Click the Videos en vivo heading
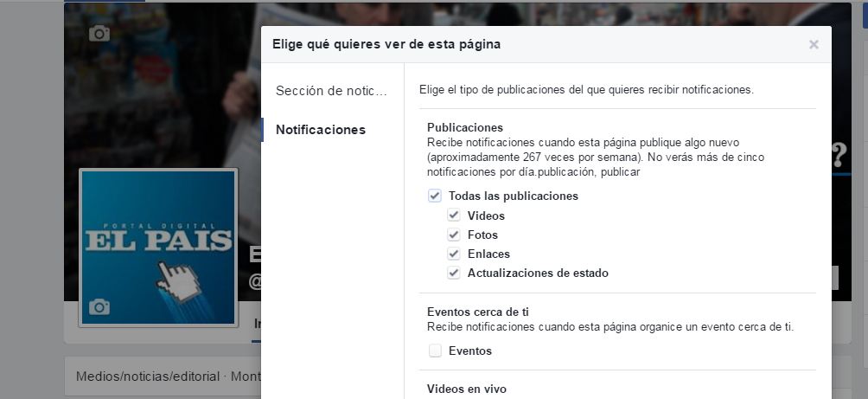The width and height of the screenshot is (868, 399). pos(467,389)
